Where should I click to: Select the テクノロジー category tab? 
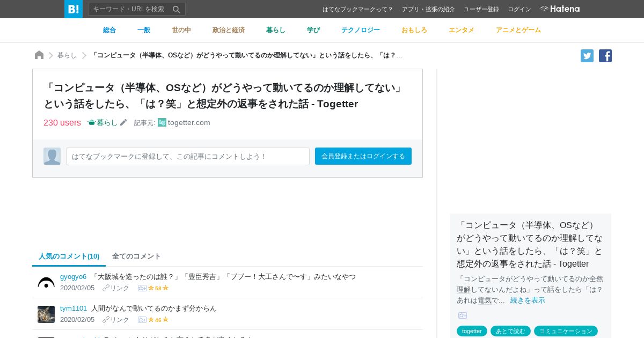tap(361, 30)
